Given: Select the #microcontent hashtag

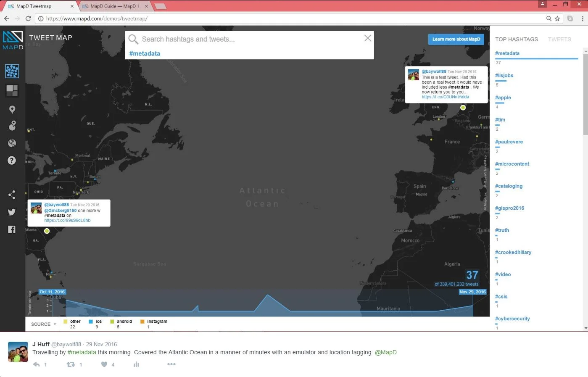Looking at the screenshot, I should [x=512, y=164].
